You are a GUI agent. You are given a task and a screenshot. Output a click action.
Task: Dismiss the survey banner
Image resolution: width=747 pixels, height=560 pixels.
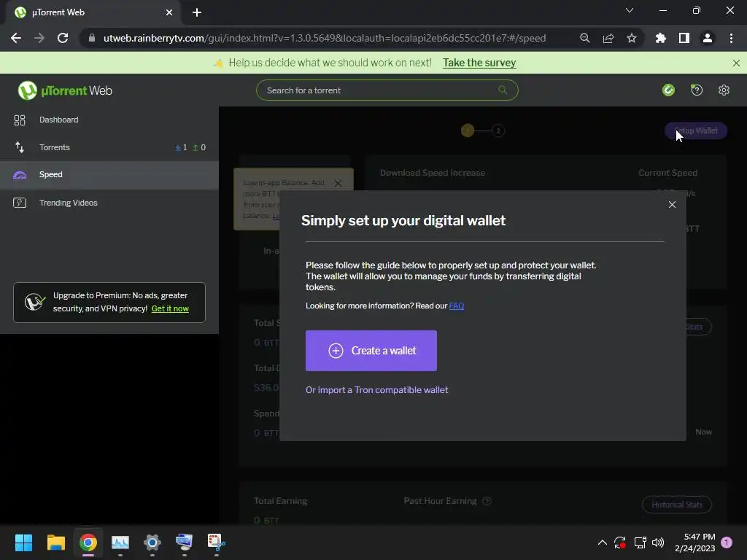(736, 63)
